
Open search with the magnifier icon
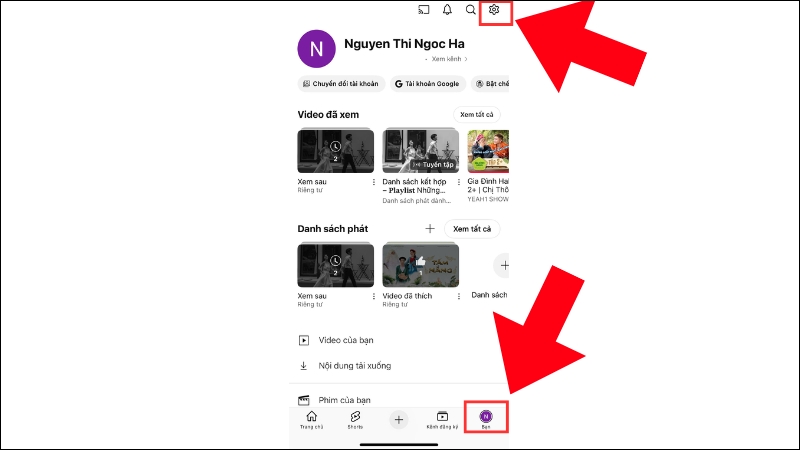coord(471,10)
